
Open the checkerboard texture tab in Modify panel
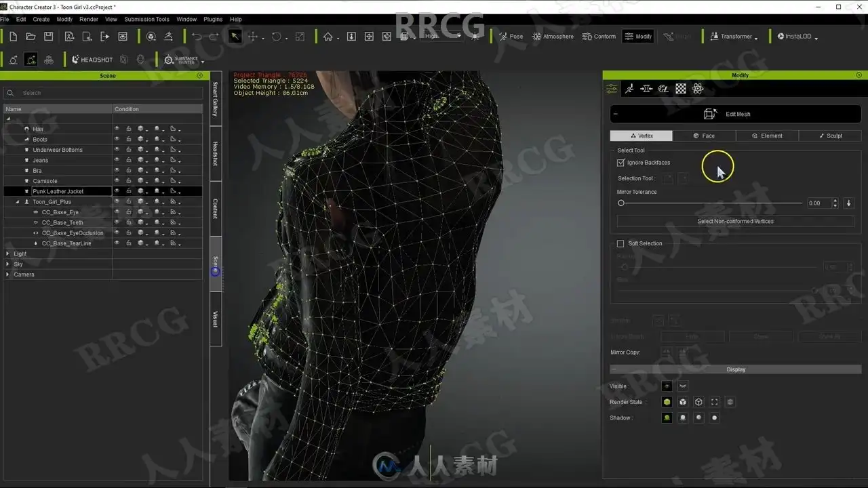pos(681,89)
